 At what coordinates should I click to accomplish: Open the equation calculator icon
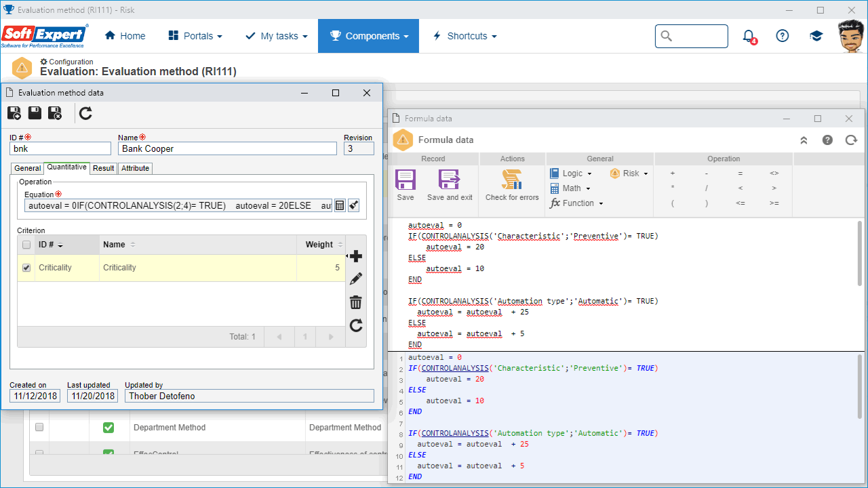tap(340, 205)
